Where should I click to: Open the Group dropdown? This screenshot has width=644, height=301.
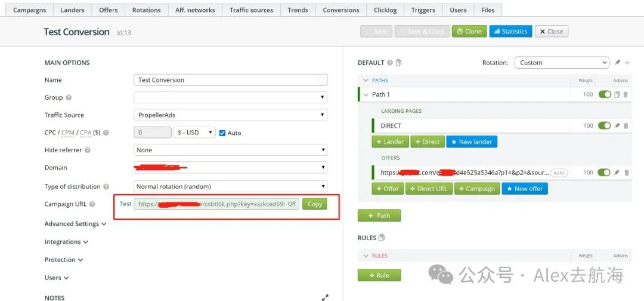(x=230, y=97)
